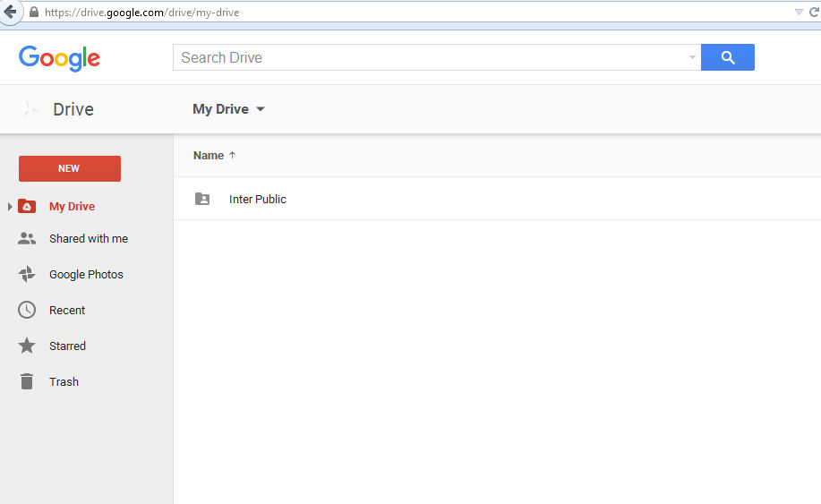821x504 pixels.
Task: Reload the page with refresh icon
Action: pos(814,13)
